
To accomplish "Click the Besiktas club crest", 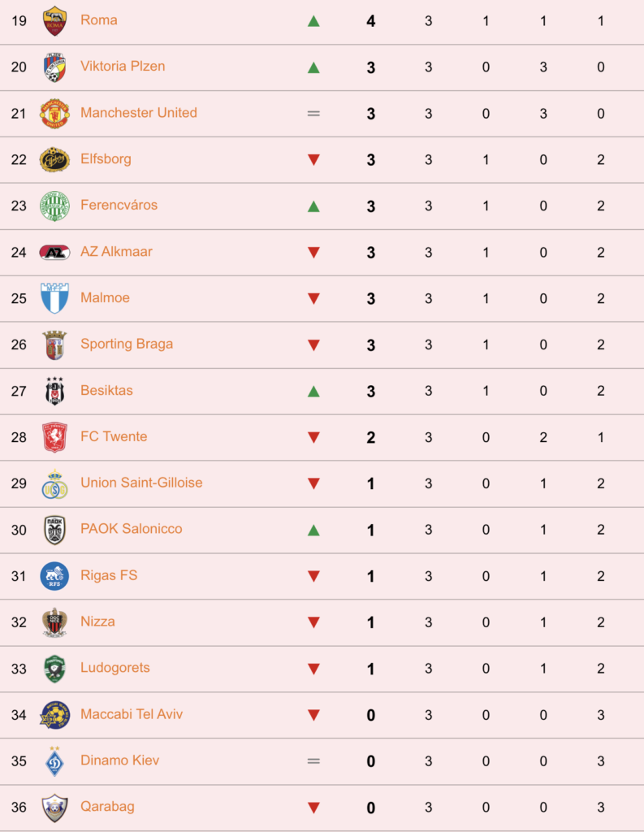I will [x=54, y=391].
